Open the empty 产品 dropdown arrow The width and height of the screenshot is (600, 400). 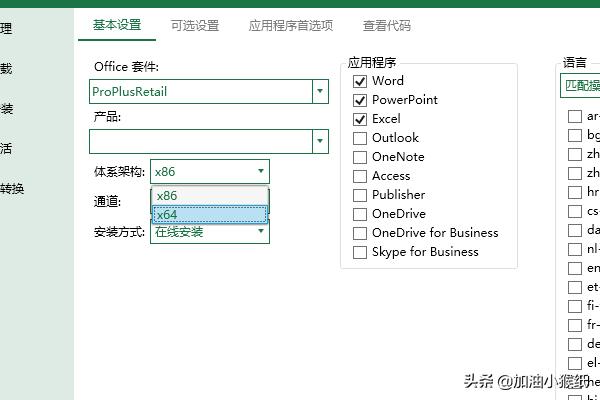tap(320, 142)
